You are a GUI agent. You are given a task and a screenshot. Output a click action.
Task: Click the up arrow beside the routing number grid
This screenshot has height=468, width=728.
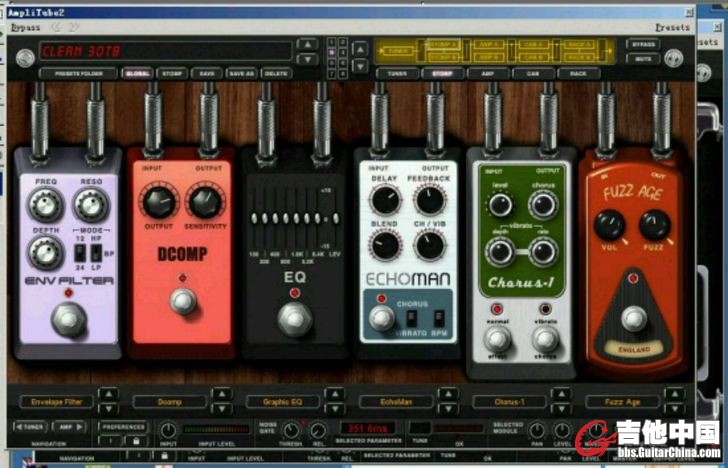pos(360,48)
